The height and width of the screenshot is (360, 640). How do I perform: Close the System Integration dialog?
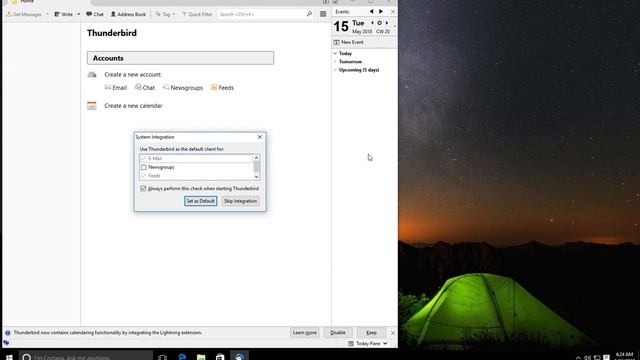[260, 137]
